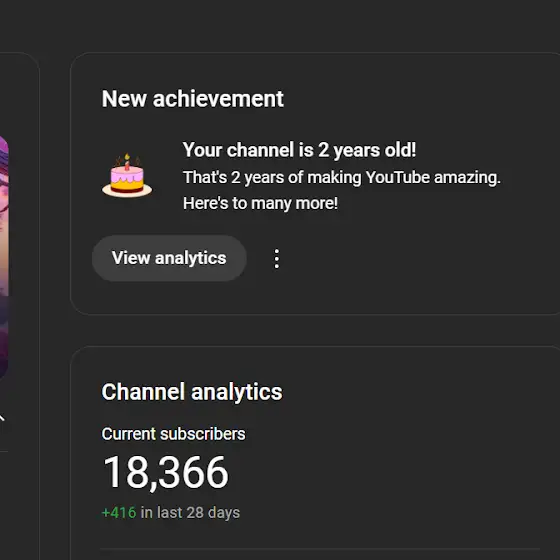Click the divider below subscriber stats

coord(320,549)
